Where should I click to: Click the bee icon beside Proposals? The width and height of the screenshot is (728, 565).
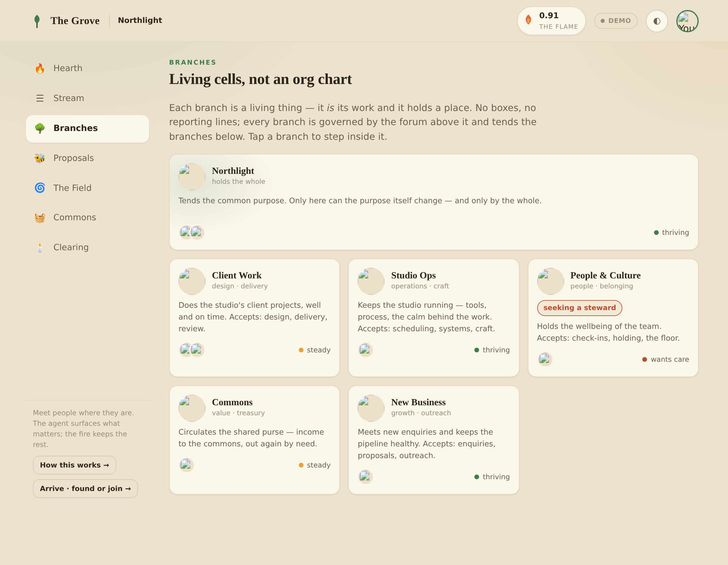tap(40, 158)
